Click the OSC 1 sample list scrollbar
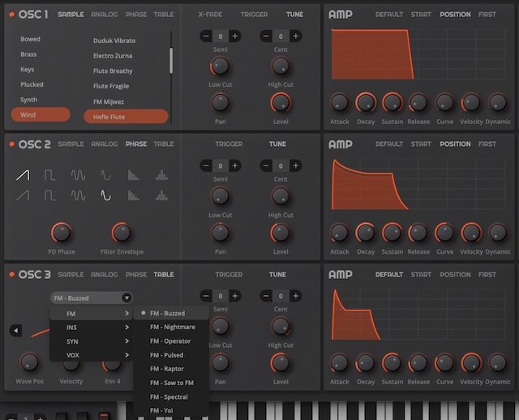Screen dimensions: 519x420 tap(170, 60)
